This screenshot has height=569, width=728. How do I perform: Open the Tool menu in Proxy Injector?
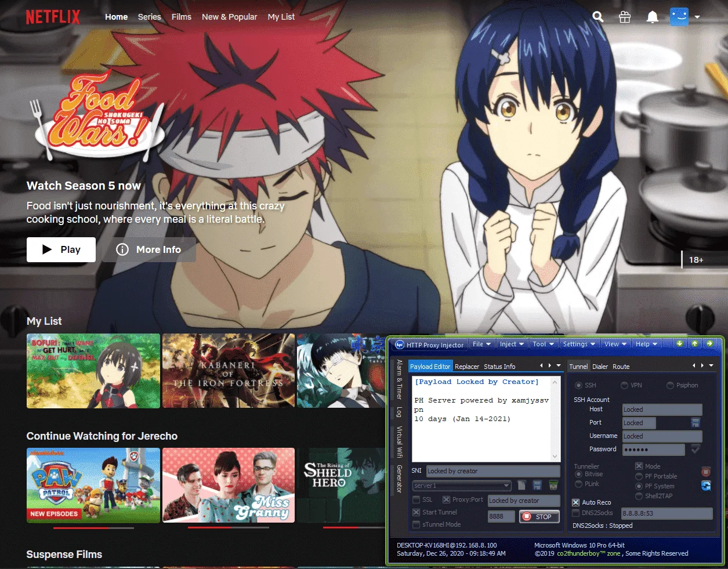pyautogui.click(x=544, y=344)
